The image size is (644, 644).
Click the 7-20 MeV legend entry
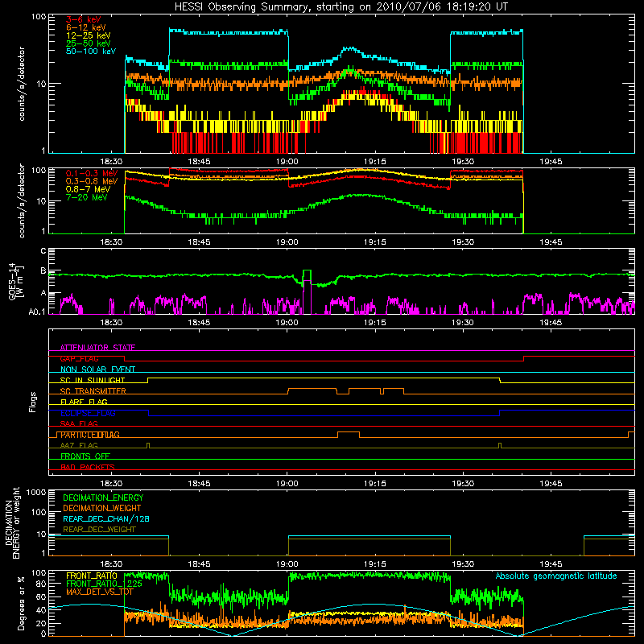point(87,197)
